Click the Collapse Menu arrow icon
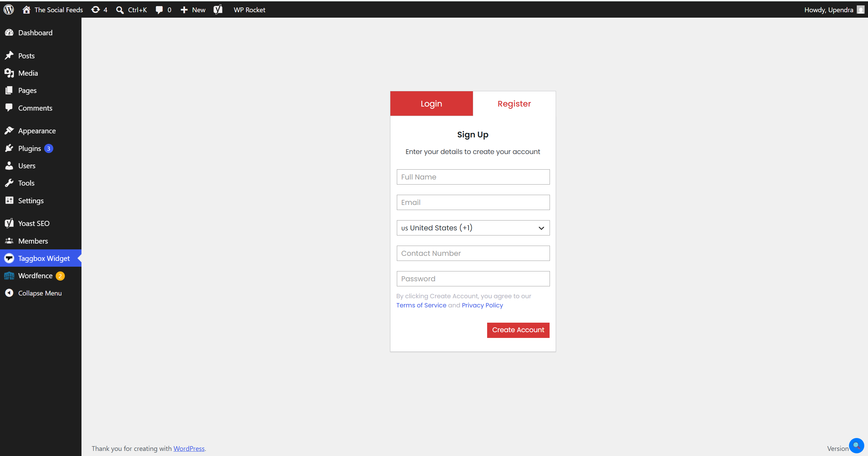Image resolution: width=868 pixels, height=456 pixels. 9,293
